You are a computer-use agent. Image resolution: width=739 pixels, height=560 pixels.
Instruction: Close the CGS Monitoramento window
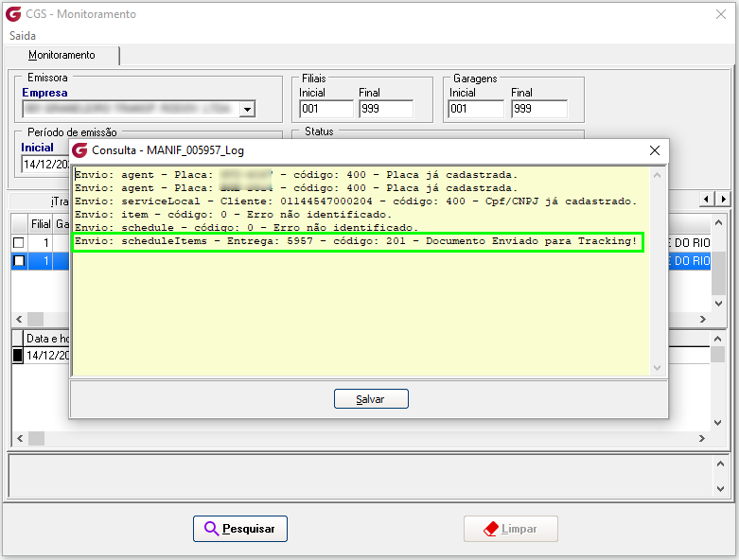(x=721, y=14)
